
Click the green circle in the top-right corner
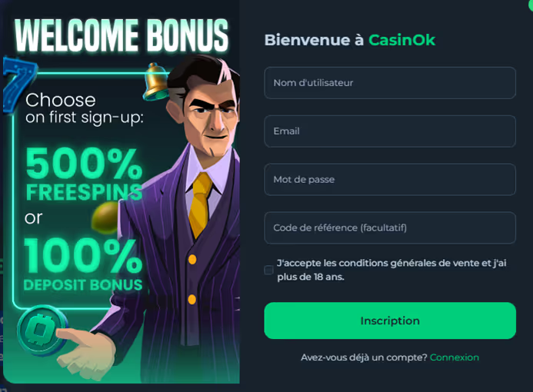[x=529, y=5]
